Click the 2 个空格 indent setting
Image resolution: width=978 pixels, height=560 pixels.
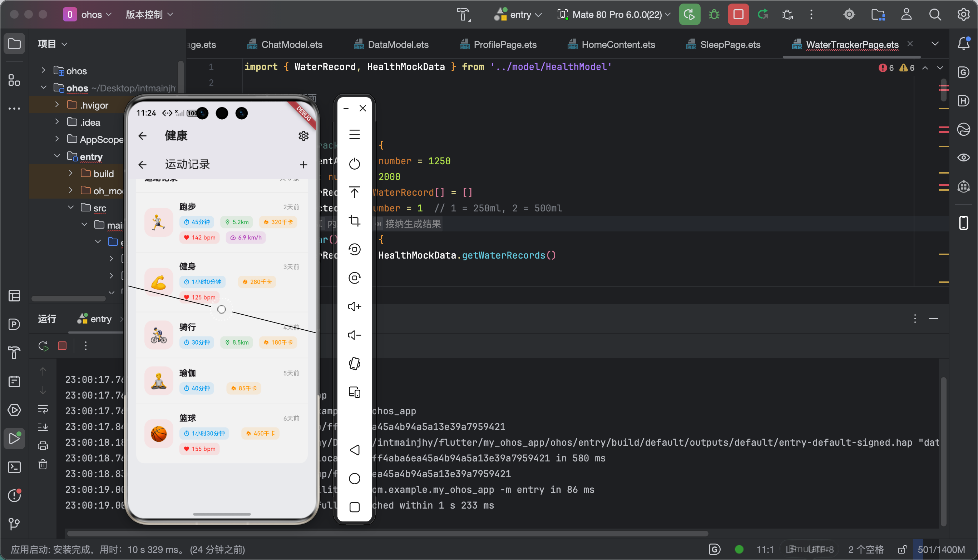[x=866, y=549]
